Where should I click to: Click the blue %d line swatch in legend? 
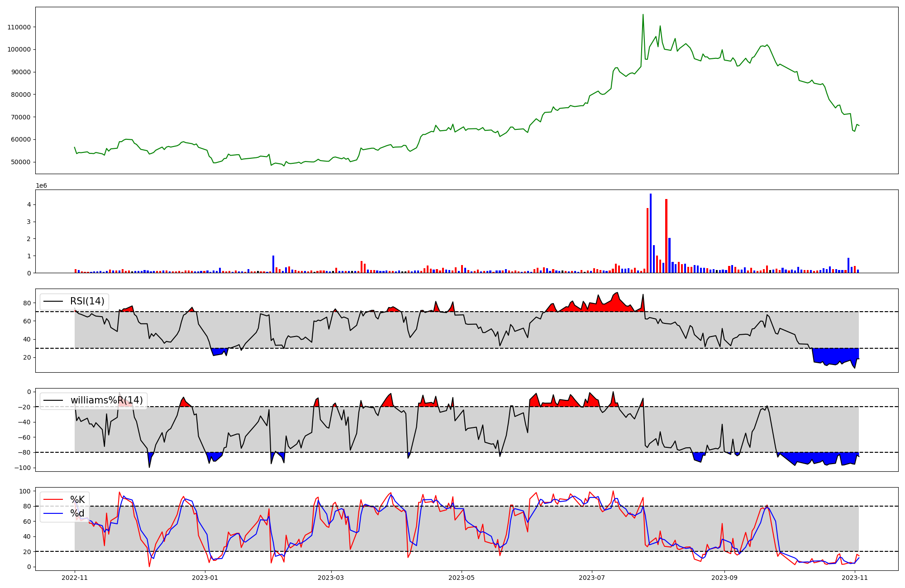[53, 514]
